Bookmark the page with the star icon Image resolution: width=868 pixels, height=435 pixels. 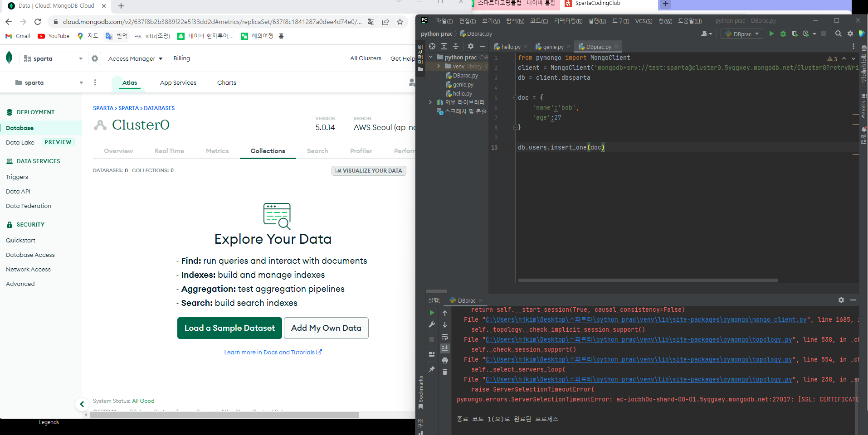click(400, 22)
